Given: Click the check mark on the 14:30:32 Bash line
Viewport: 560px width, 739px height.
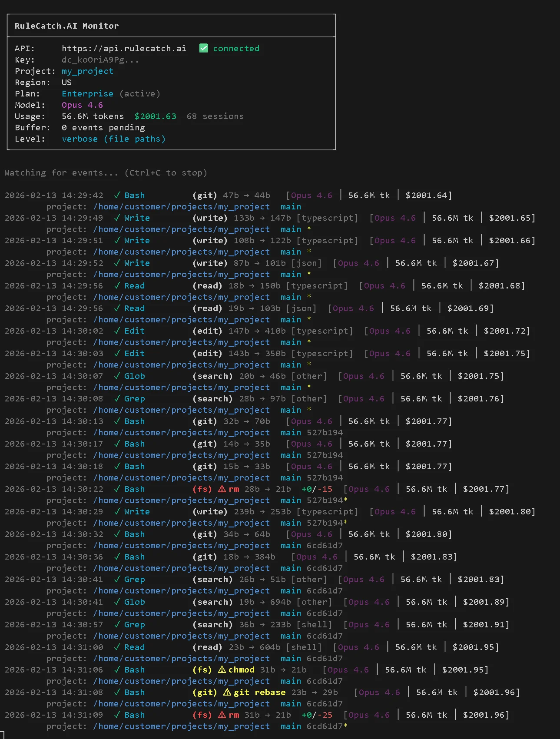Looking at the screenshot, I should click(117, 534).
